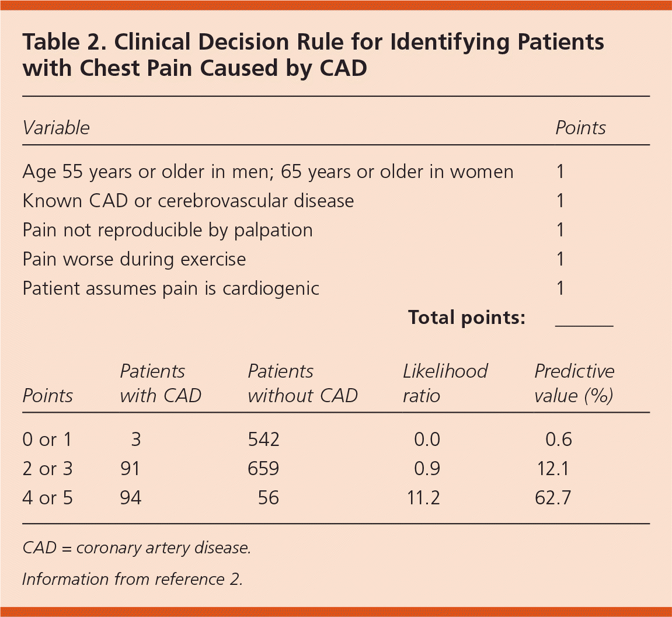Screen dimensions: 672x617
Task: Click the Likelihood ratio column header
Action: click(x=445, y=383)
